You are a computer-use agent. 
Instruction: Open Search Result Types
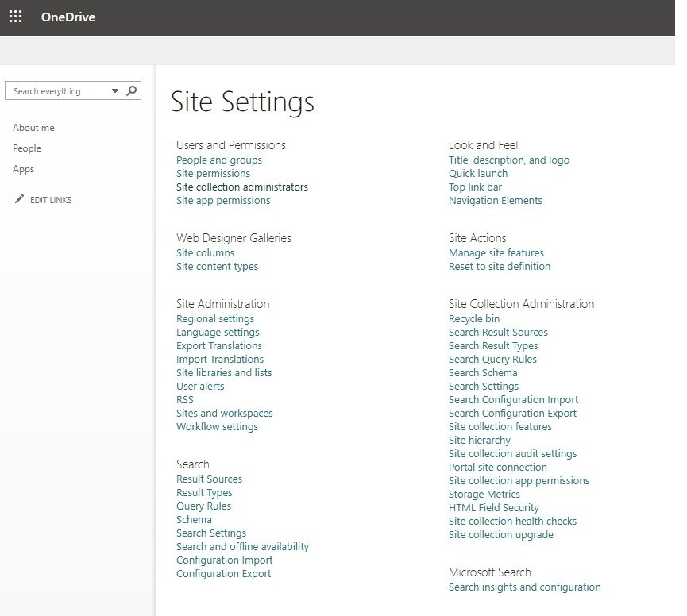(x=493, y=345)
